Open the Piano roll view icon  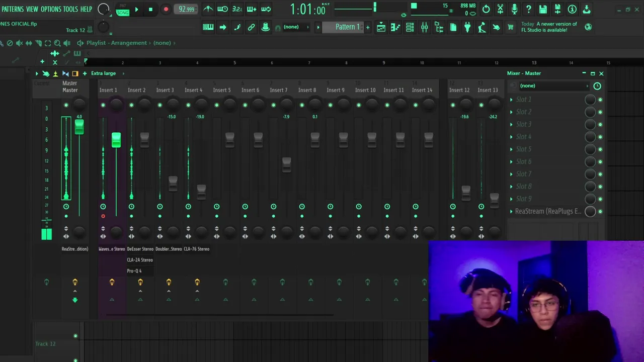tap(395, 27)
